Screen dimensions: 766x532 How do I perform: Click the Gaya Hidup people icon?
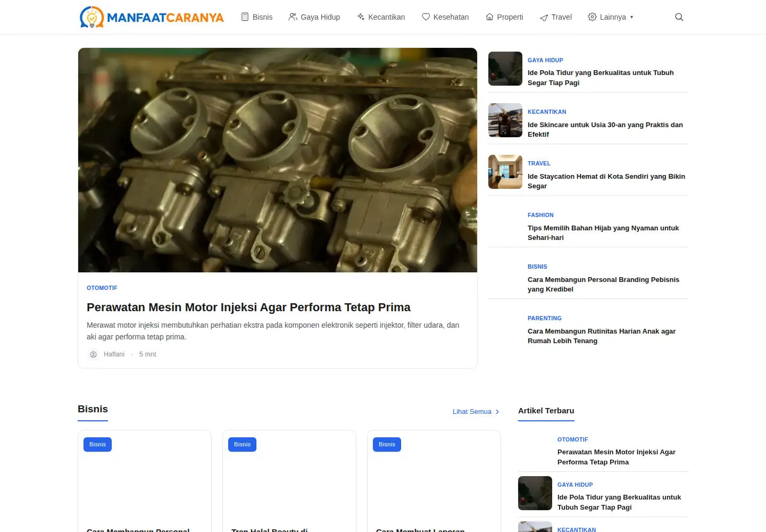(293, 17)
